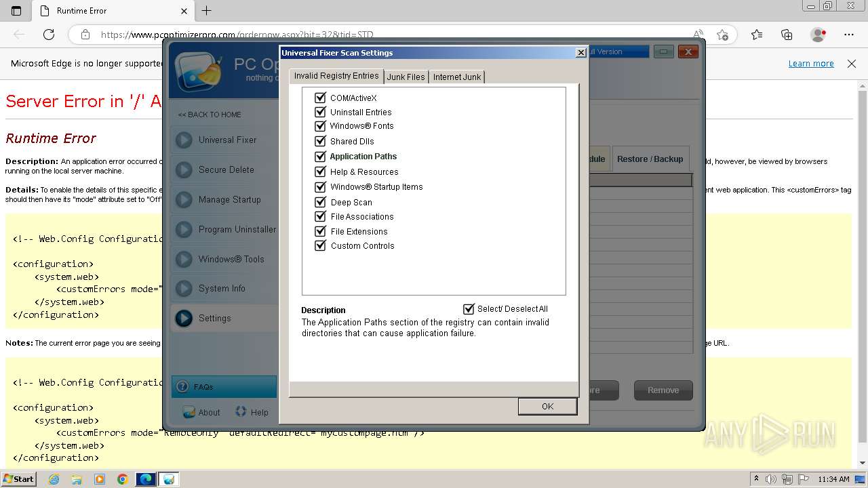868x488 pixels.
Task: Disable the Shared Dlls checkbox
Action: (321, 141)
